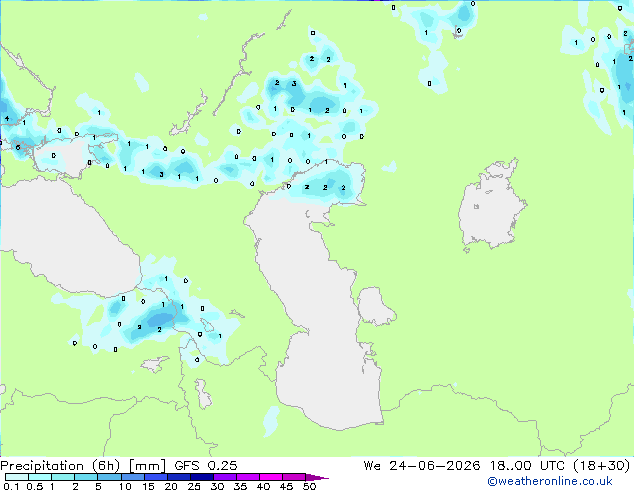Click the '[mm]' unit label
This screenshot has height=490, width=634.
[147, 466]
